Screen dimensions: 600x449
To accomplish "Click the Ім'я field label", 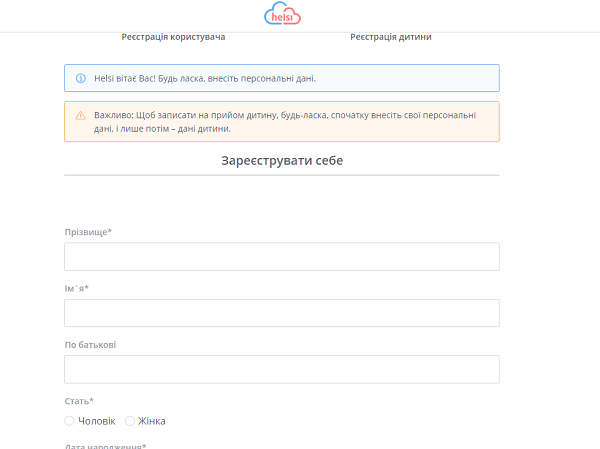I will pyautogui.click(x=77, y=289).
